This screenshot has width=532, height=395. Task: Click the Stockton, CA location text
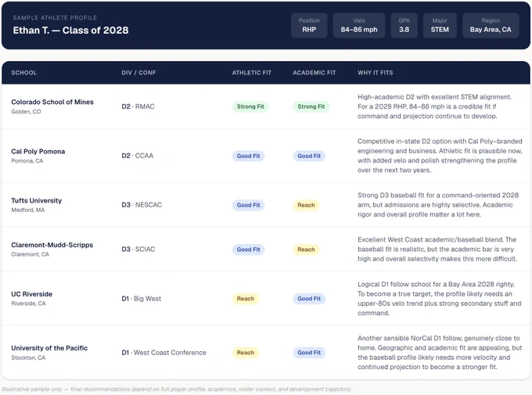(x=28, y=357)
